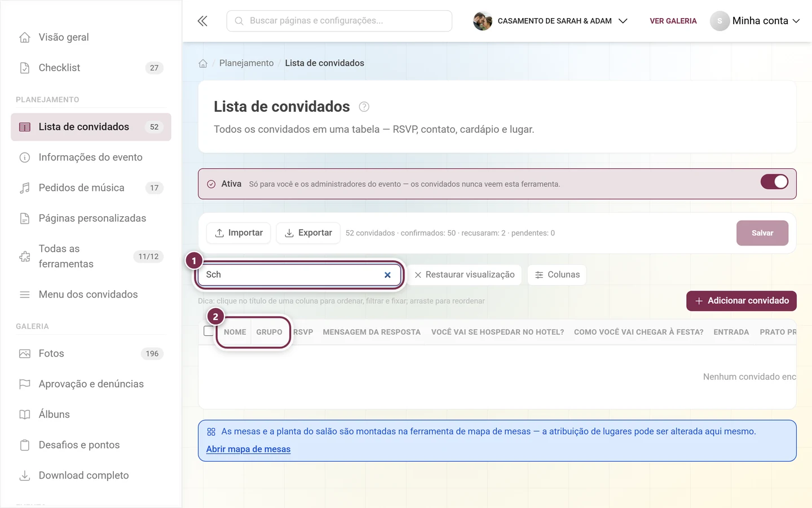Click the Lista de convidados table icon
The height and width of the screenshot is (508, 812).
click(x=25, y=127)
